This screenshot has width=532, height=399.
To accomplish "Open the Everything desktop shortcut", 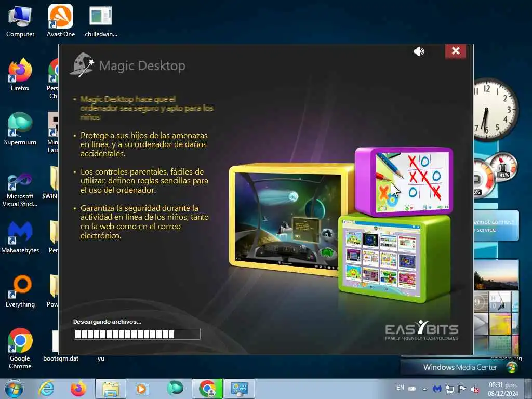I will 20,291.
